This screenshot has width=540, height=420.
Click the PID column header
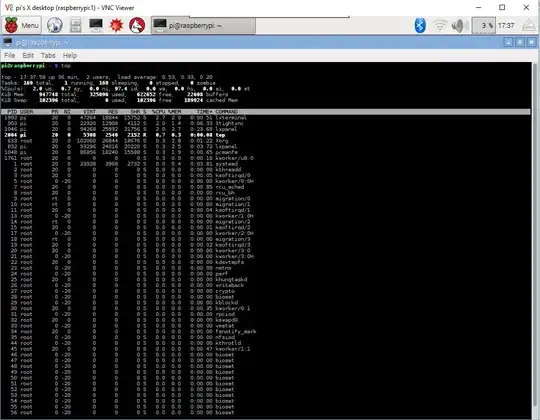pyautogui.click(x=12, y=112)
